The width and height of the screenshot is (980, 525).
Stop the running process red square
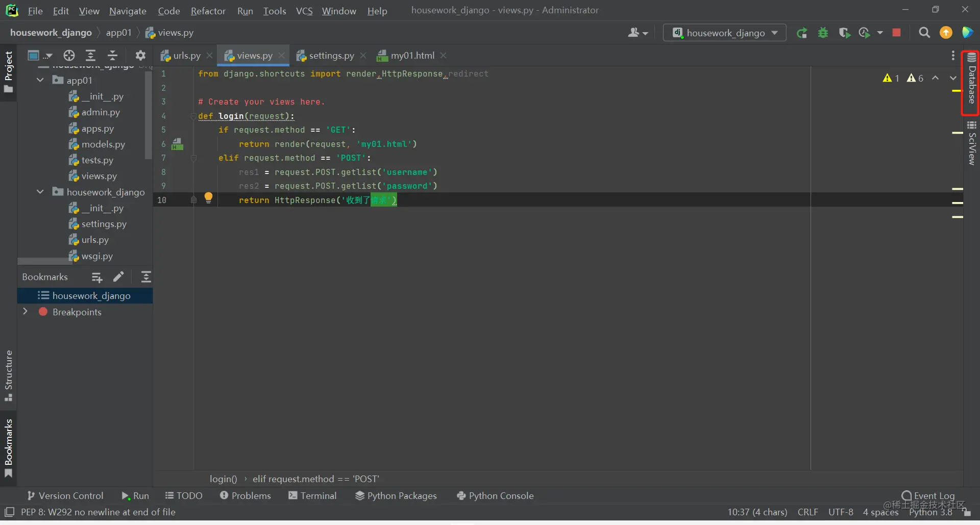click(896, 33)
